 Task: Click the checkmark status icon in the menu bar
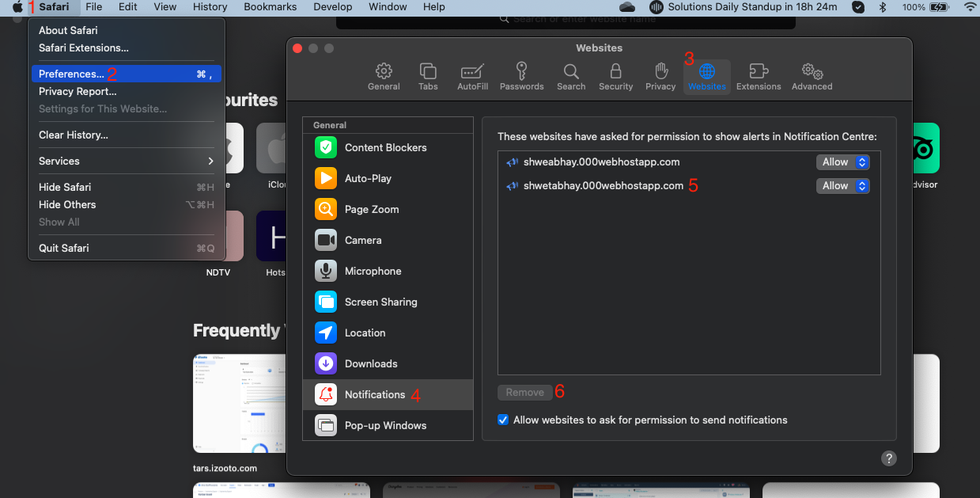858,7
